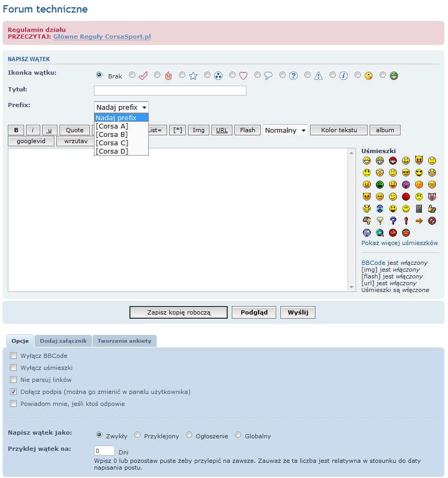Insert the pink pig smiley
448x478 pixels.
pyautogui.click(x=432, y=196)
